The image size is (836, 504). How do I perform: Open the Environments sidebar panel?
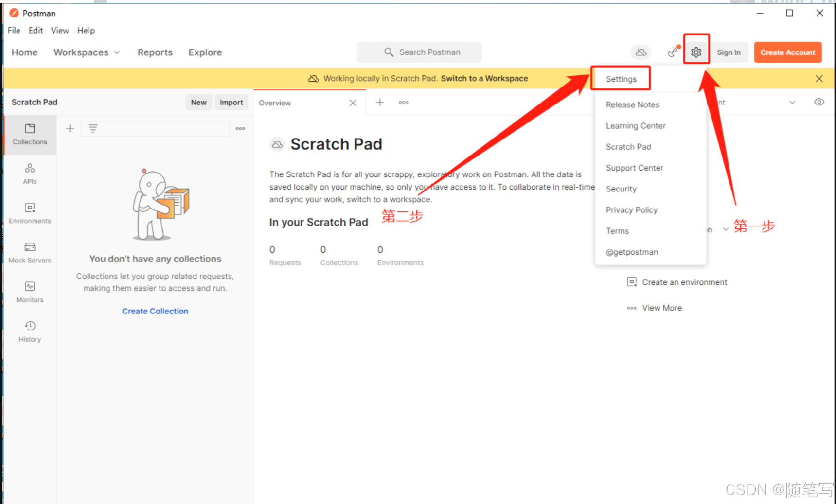[x=30, y=213]
